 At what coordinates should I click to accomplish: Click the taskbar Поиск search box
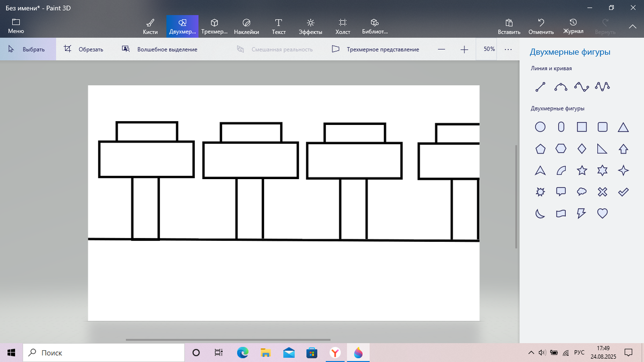click(104, 352)
